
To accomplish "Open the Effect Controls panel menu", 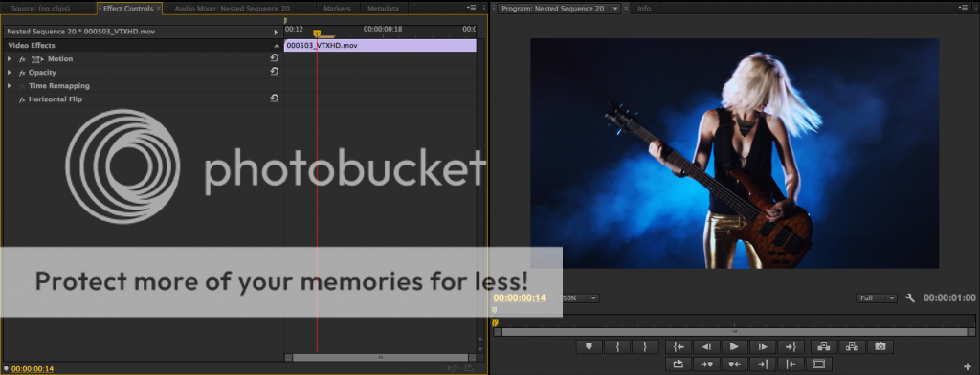I will point(471,8).
